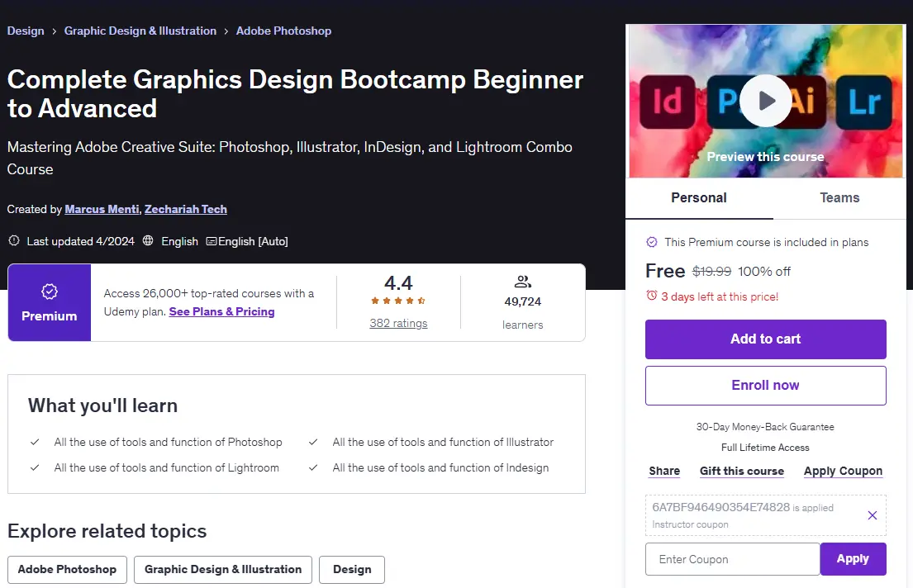Click Full Lifetime Access text
The height and width of the screenshot is (588, 913).
(x=765, y=448)
